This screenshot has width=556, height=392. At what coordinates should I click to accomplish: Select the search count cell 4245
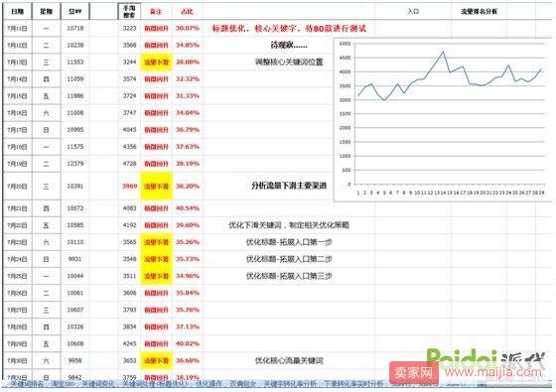pos(129,343)
